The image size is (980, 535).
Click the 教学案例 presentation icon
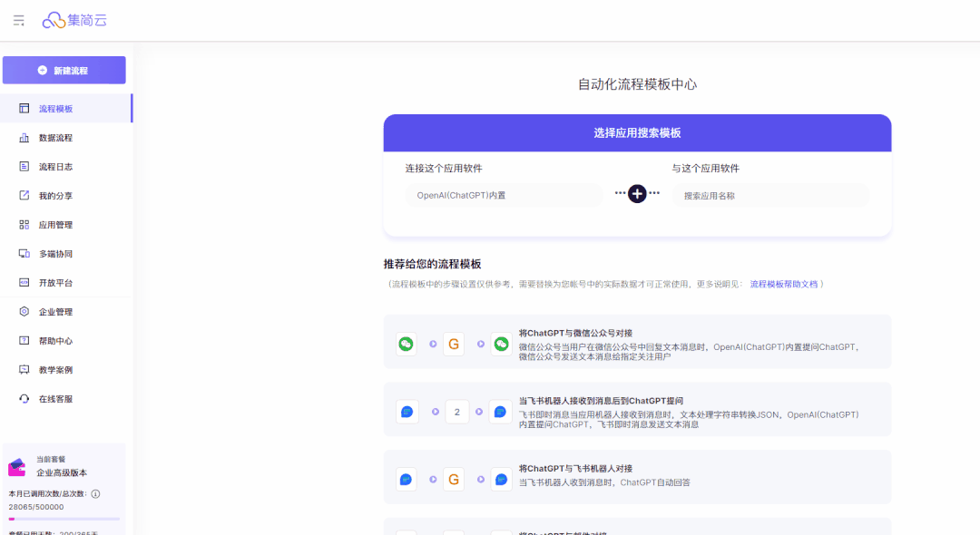pos(24,370)
